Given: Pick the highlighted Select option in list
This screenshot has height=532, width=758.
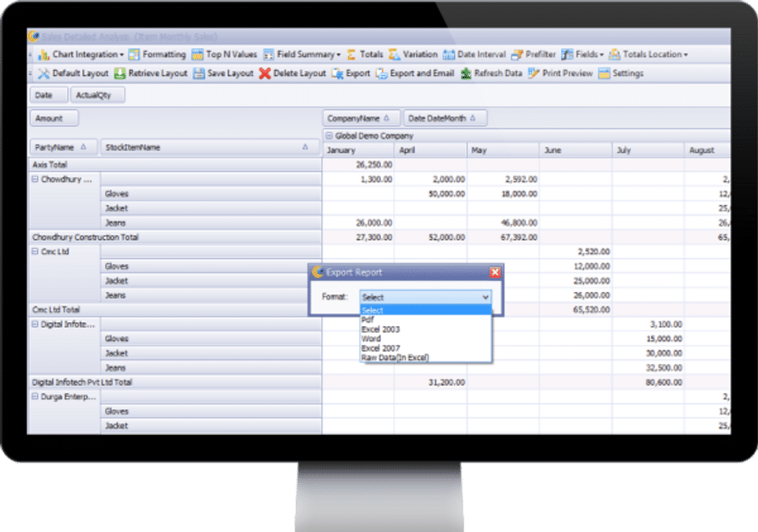Looking at the screenshot, I should [x=426, y=311].
